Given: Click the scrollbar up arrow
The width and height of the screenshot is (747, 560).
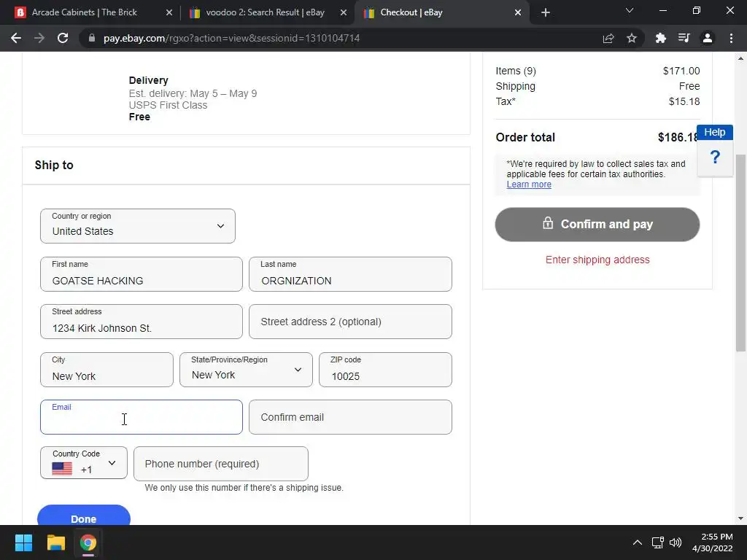Looking at the screenshot, I should coord(740,58).
